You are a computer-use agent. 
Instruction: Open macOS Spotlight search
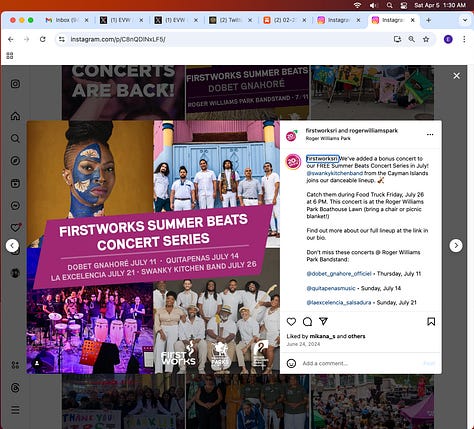pyautogui.click(x=389, y=5)
